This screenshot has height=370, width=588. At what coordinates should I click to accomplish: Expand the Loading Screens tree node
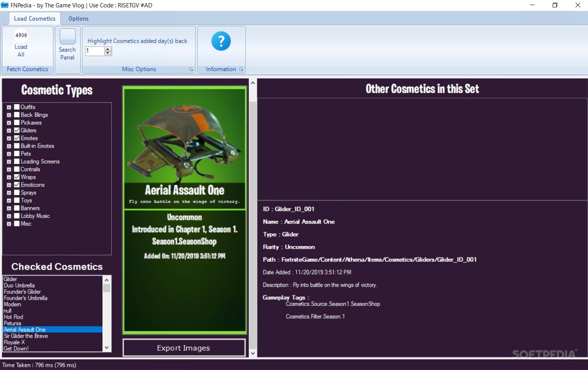[x=9, y=162]
